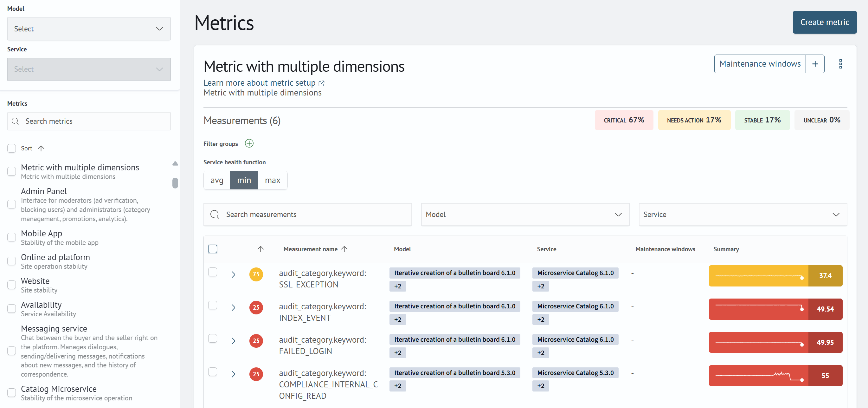
Task: Filter by the STABLE 17% status
Action: pyautogui.click(x=762, y=120)
